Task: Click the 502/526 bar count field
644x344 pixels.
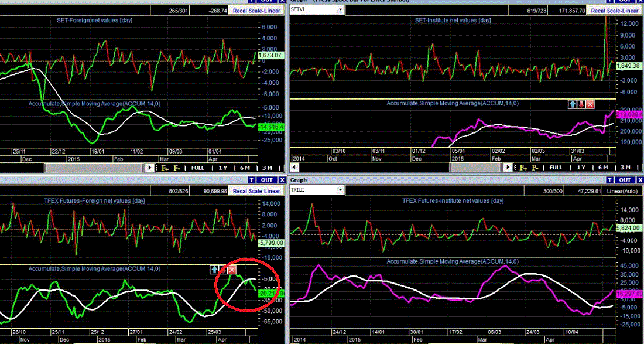Action: (170, 190)
